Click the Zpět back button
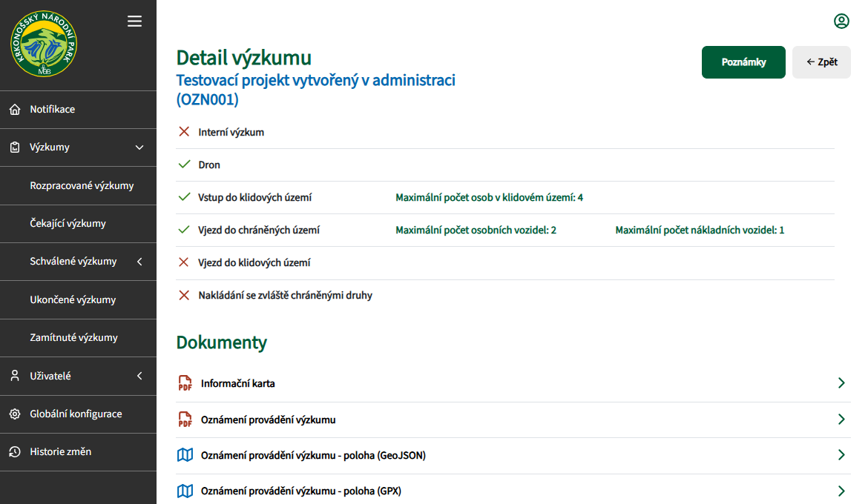 click(821, 62)
